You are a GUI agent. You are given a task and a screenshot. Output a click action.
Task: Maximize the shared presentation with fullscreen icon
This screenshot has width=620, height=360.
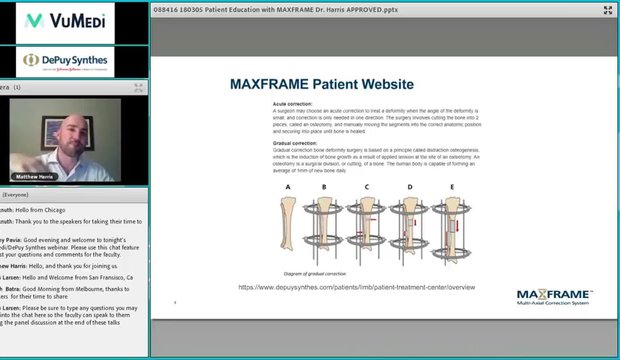click(x=608, y=10)
